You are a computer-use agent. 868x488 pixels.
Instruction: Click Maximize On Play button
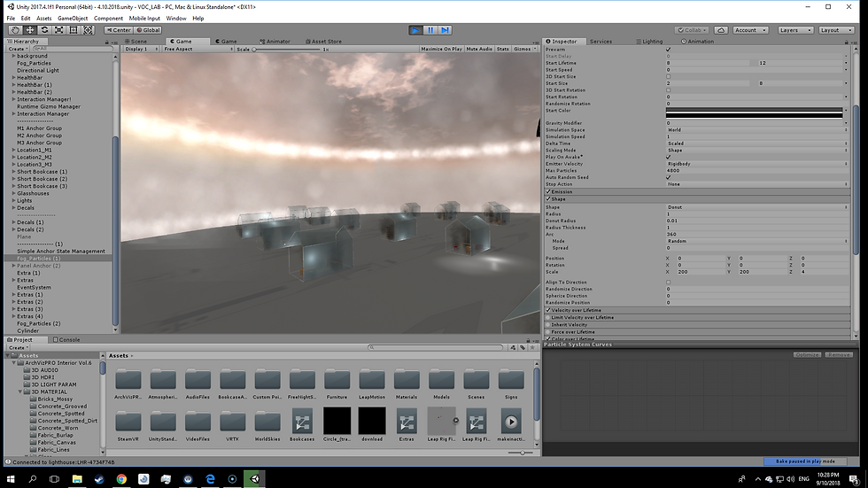(441, 49)
